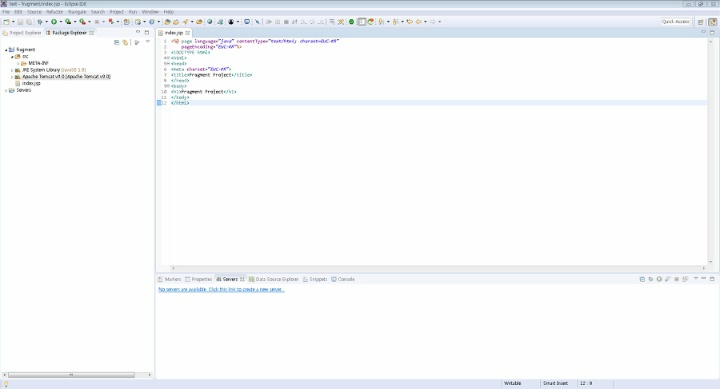720x389 pixels.
Task: Minimize the Package Explorer view
Action: [138, 32]
